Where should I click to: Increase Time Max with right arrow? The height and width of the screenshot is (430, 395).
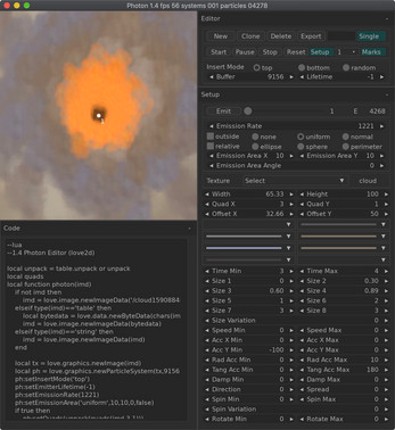[386, 271]
